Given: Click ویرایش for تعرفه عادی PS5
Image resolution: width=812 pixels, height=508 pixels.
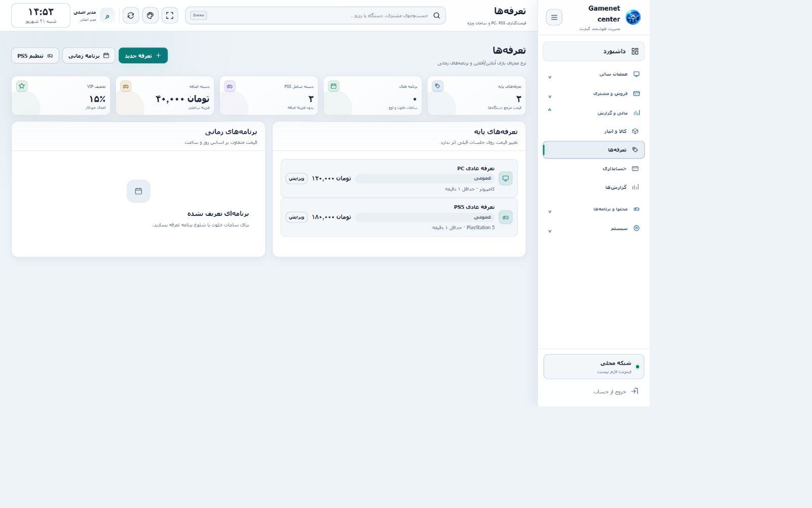Looking at the screenshot, I should tap(296, 217).
